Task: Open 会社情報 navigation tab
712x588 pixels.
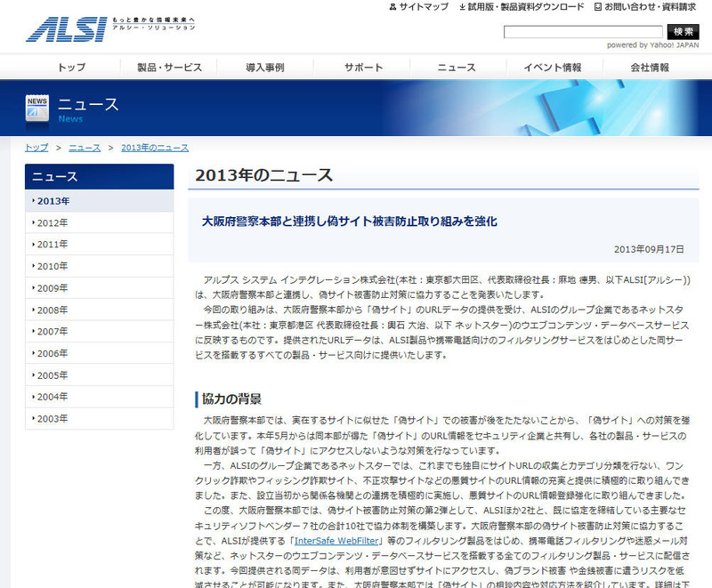Action: [649, 68]
